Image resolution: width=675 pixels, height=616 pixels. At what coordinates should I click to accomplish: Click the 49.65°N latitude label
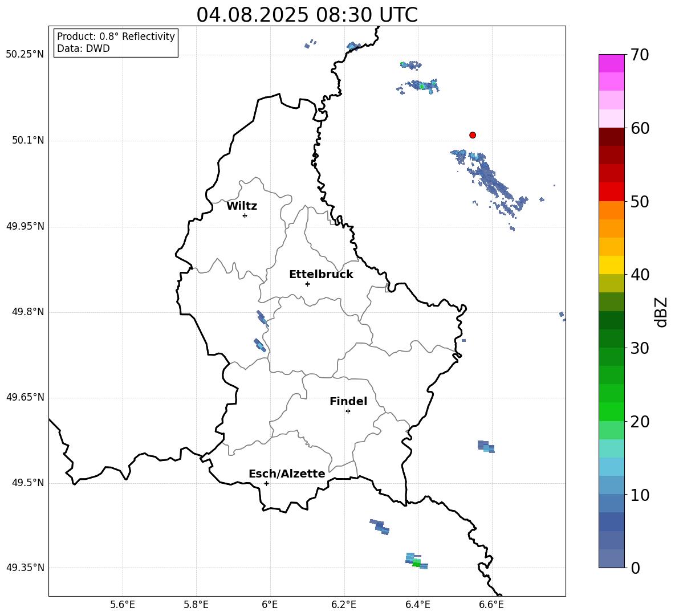click(25, 397)
